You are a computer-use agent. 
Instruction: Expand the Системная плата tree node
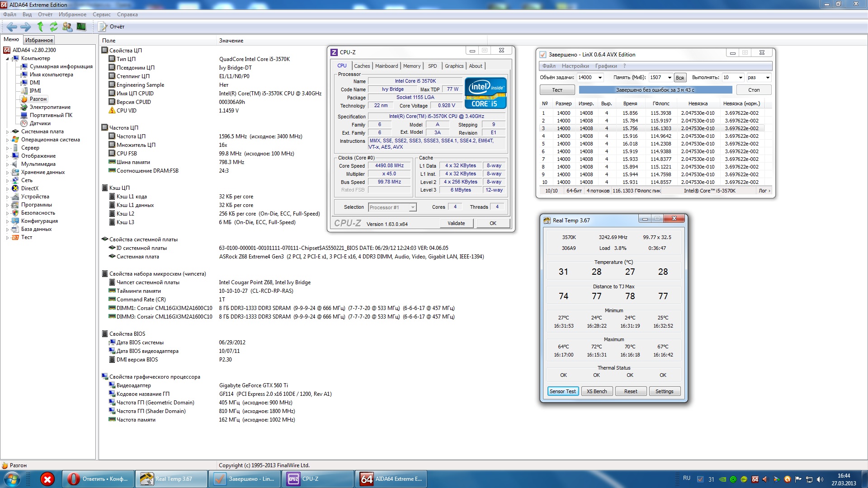[7, 132]
